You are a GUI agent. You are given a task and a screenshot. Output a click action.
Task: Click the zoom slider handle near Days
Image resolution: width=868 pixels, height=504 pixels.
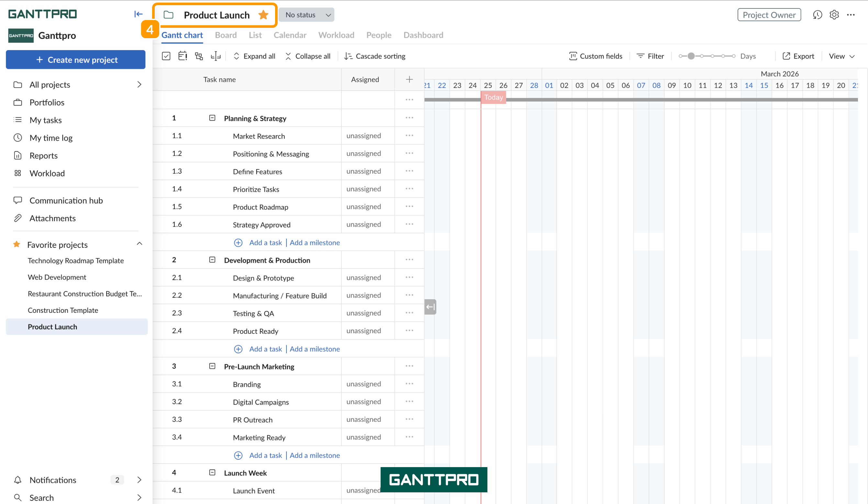click(691, 56)
